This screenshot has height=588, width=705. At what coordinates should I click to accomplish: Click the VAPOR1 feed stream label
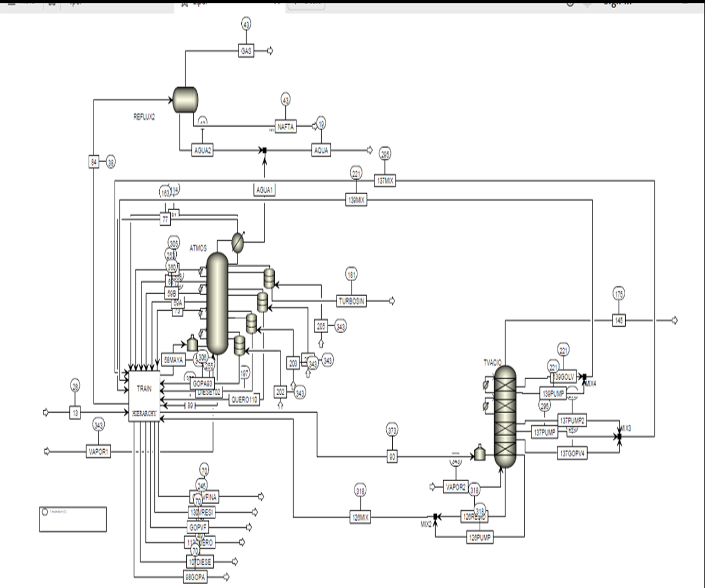(99, 451)
